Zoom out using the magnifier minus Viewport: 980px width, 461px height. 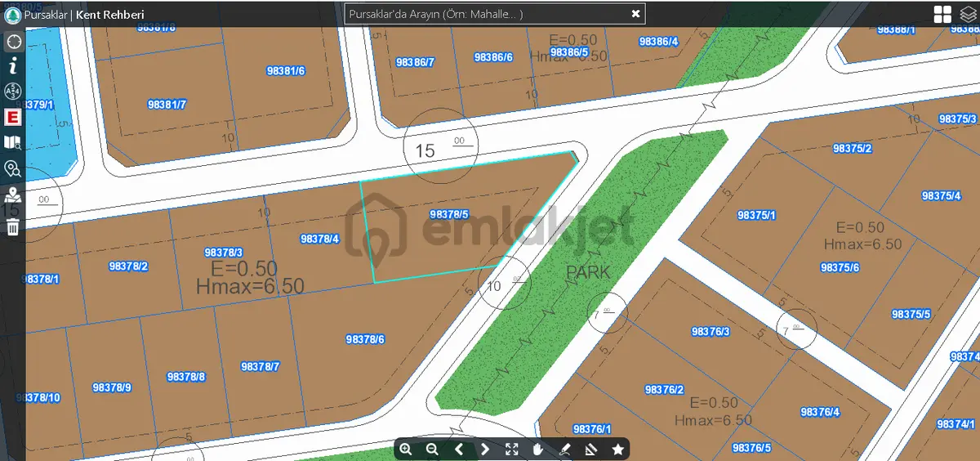click(x=432, y=449)
